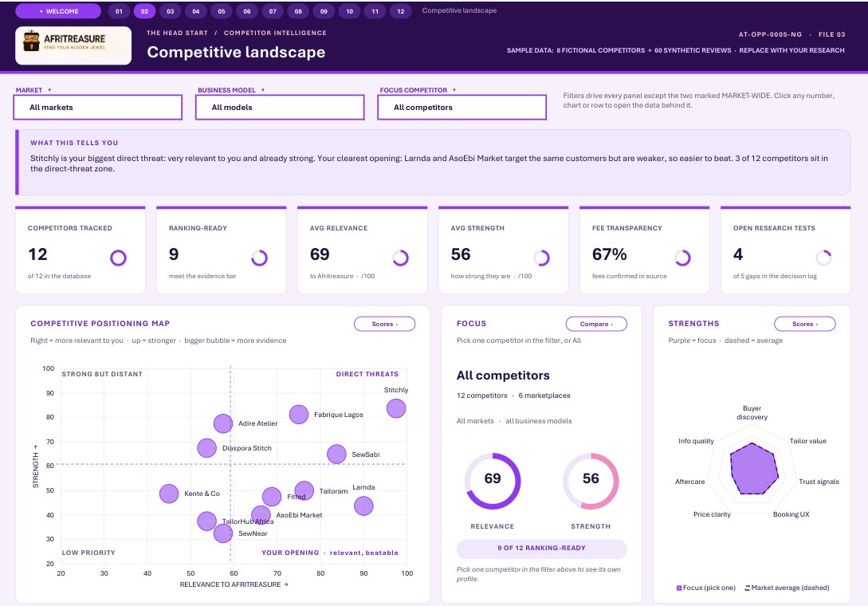Select the Adire Atelier bubble
The image size is (868, 606).
[x=223, y=423]
